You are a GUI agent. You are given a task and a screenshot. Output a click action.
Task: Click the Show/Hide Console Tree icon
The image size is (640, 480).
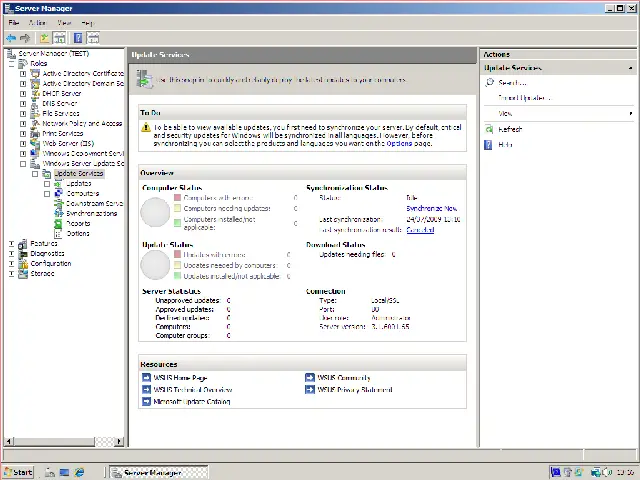(x=60, y=38)
